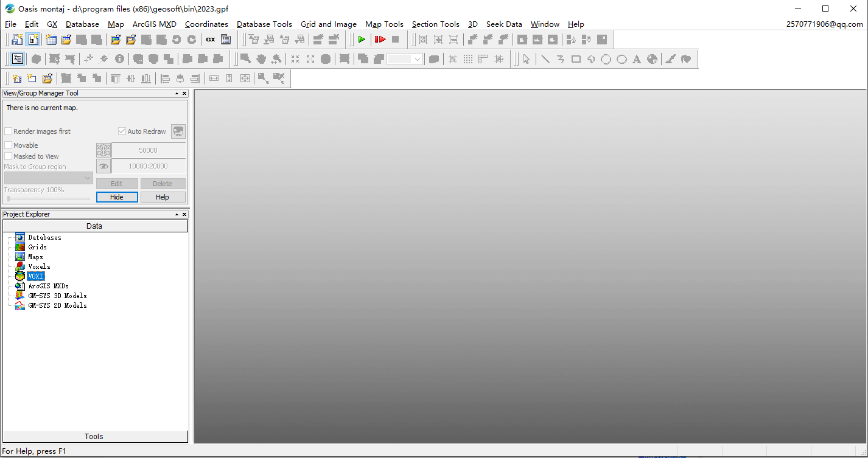Click the Edit button in View/Group Manager

coord(117,184)
